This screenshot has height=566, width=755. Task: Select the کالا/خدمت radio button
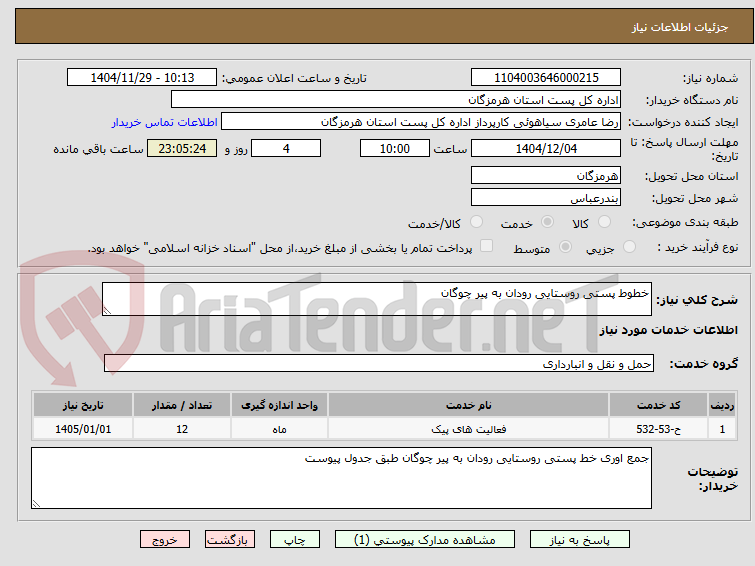pyautogui.click(x=476, y=222)
